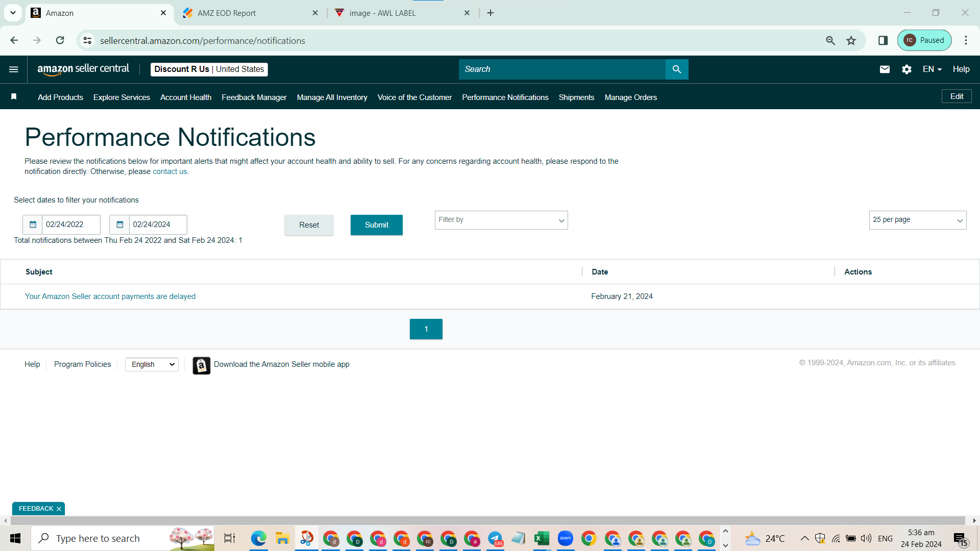This screenshot has width=980, height=551.
Task: Click the Amazon Seller mobile app icon
Action: 202,365
